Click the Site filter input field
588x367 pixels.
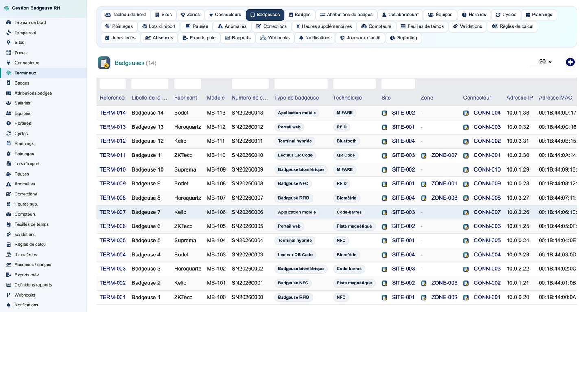[x=398, y=84]
